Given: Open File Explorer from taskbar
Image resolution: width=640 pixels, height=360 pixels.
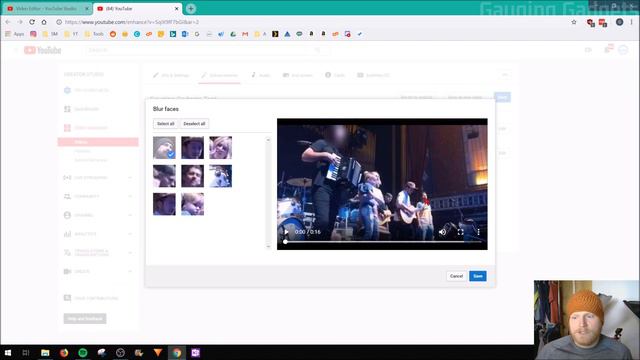Looking at the screenshot, I should [45, 353].
